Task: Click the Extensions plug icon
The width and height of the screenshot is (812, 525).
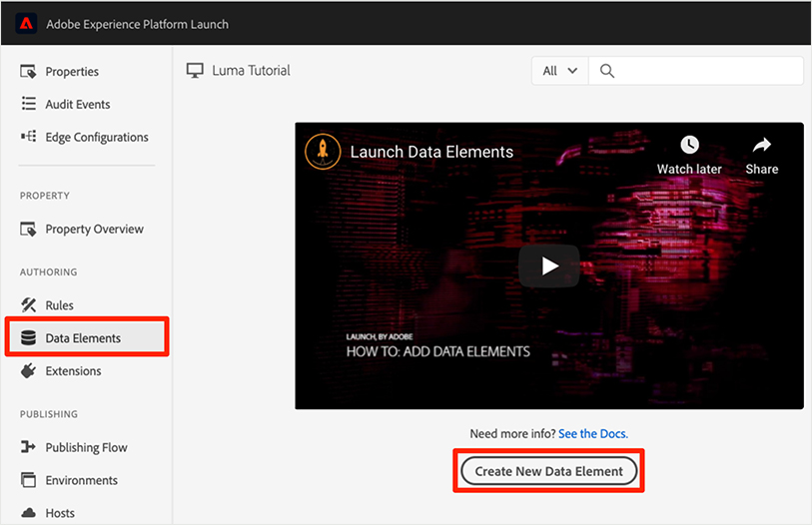Action: point(29,370)
